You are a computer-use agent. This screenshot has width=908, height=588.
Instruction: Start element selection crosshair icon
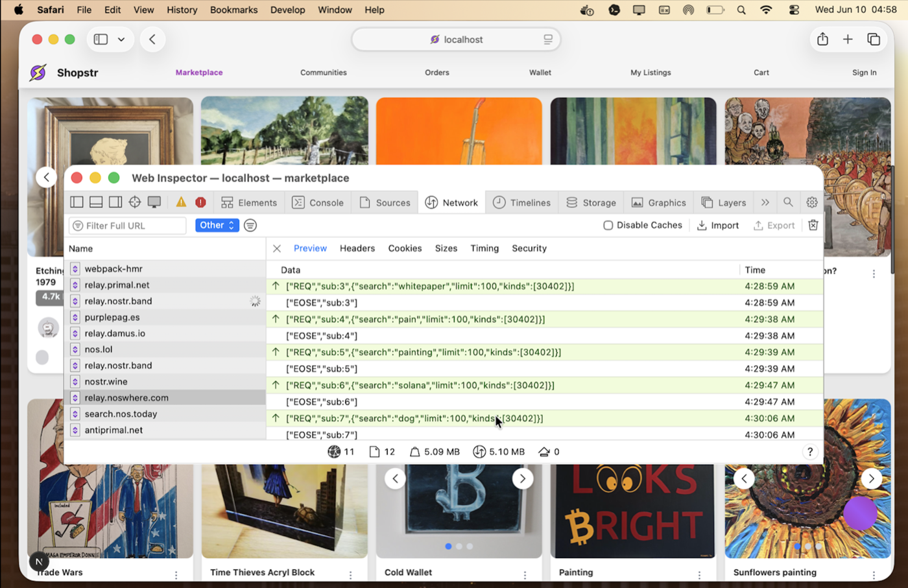click(x=135, y=202)
